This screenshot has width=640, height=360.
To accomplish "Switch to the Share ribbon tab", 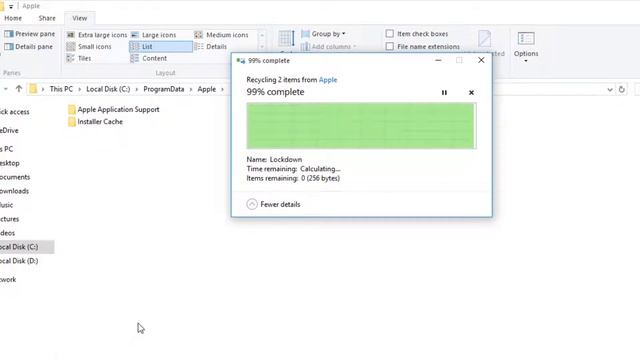I will 47,18.
